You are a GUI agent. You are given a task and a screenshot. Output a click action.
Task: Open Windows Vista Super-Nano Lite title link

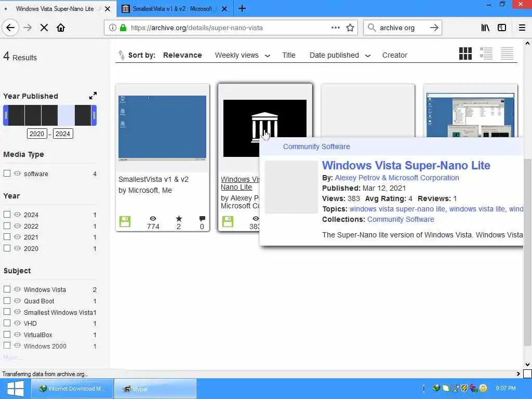tap(406, 165)
